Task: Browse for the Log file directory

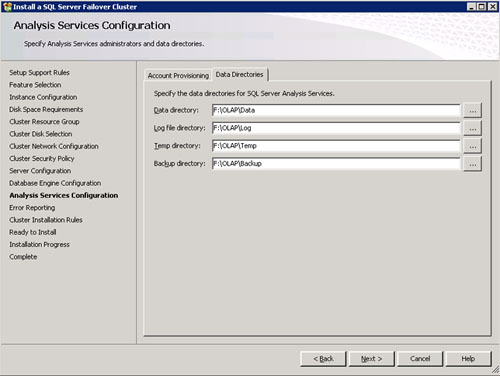Action: 473,128
